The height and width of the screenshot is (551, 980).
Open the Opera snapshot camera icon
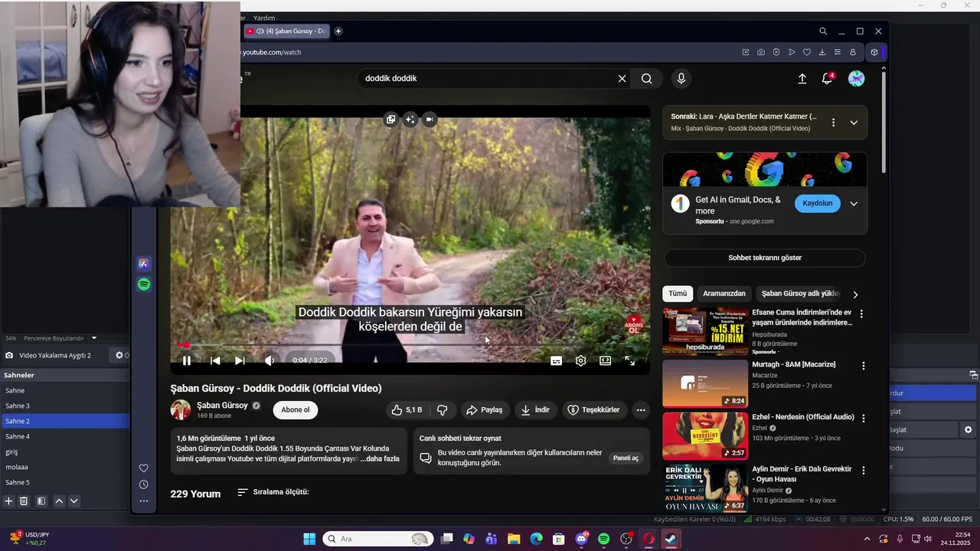tap(761, 52)
